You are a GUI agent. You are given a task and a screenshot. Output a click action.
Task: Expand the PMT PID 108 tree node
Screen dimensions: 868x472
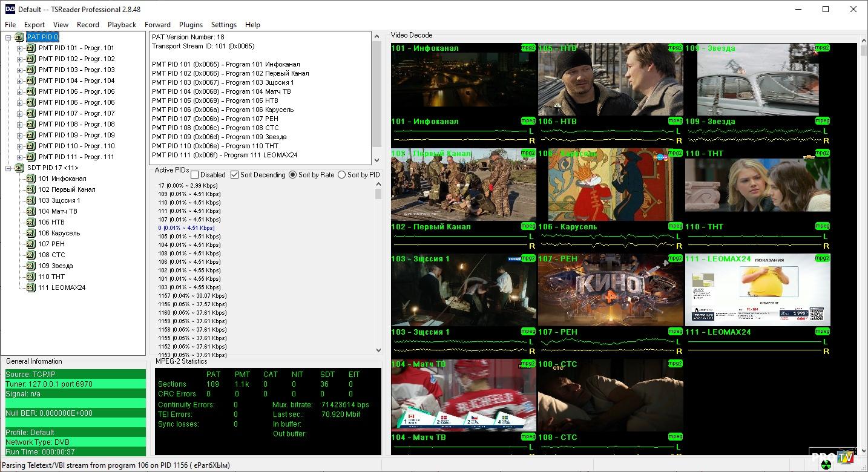pos(19,124)
